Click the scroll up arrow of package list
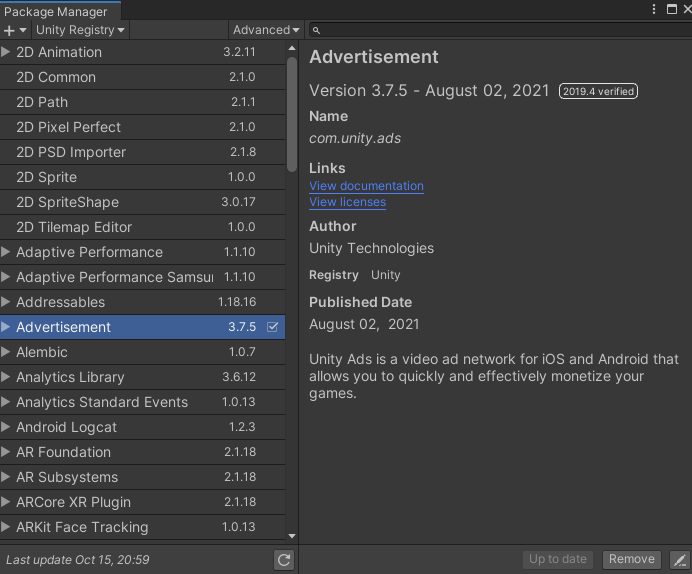Image resolution: width=692 pixels, height=574 pixels. pos(292,48)
